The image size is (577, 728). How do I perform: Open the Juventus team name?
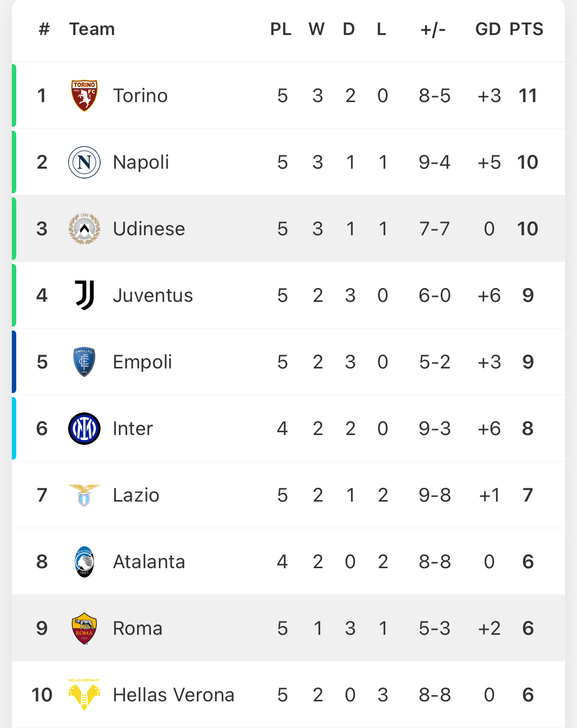(x=153, y=295)
